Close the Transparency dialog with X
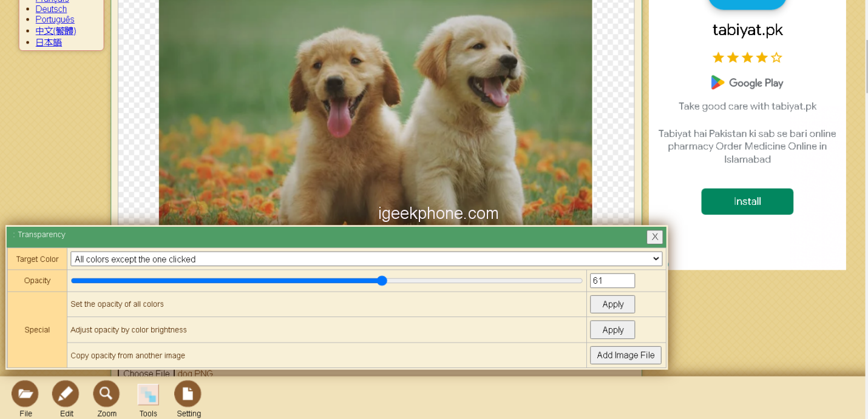This screenshot has height=419, width=868. click(x=654, y=237)
